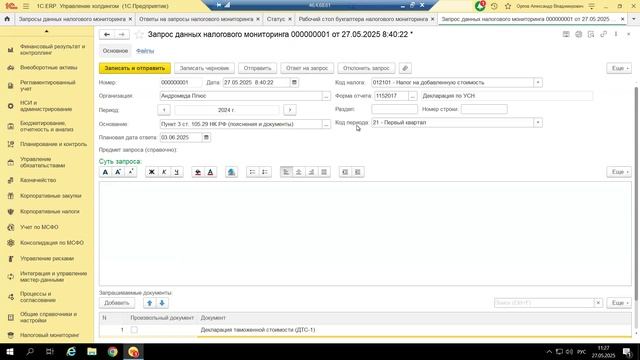
Task: Add document to favorites star
Action: (139, 35)
